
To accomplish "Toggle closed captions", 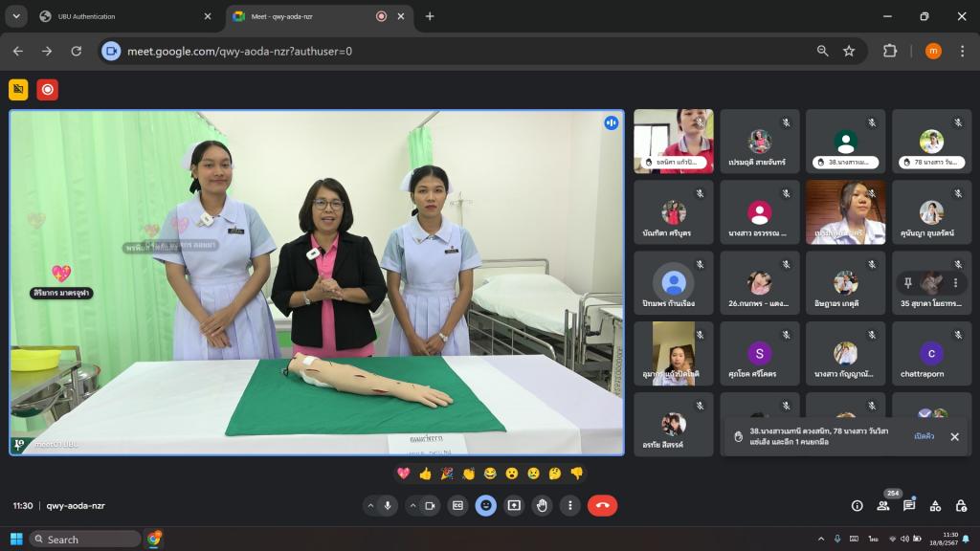I will 458,505.
